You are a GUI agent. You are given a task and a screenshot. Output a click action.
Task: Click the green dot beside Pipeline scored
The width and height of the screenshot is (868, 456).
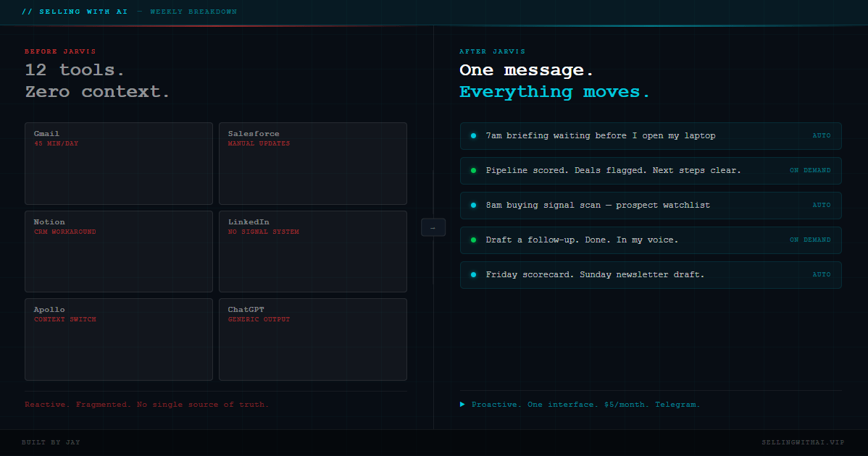pos(473,170)
